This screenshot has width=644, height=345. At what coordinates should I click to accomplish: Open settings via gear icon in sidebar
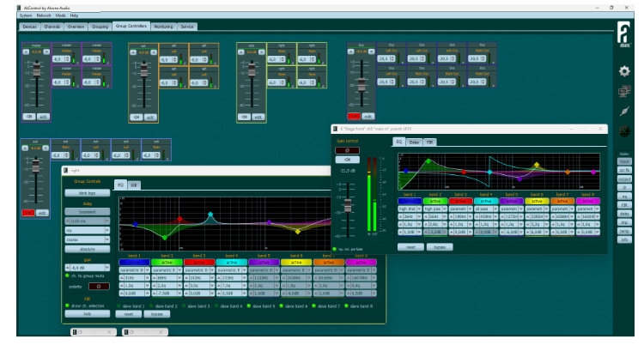(x=624, y=71)
